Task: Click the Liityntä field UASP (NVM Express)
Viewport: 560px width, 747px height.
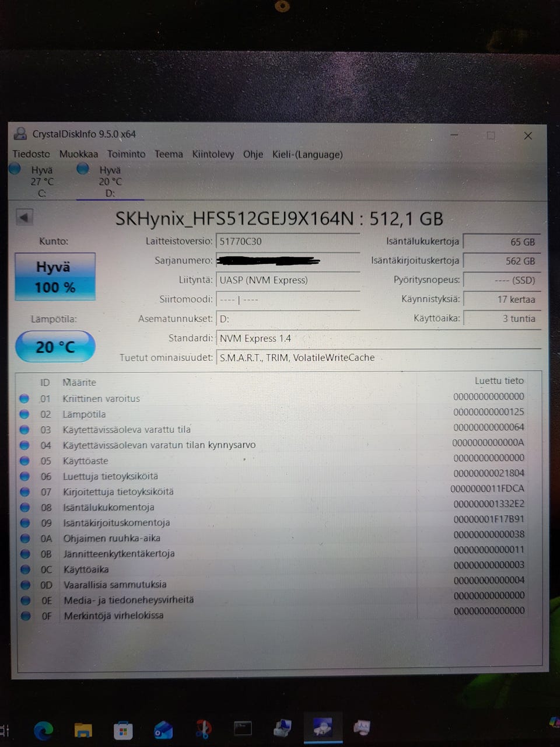Action: (x=288, y=280)
